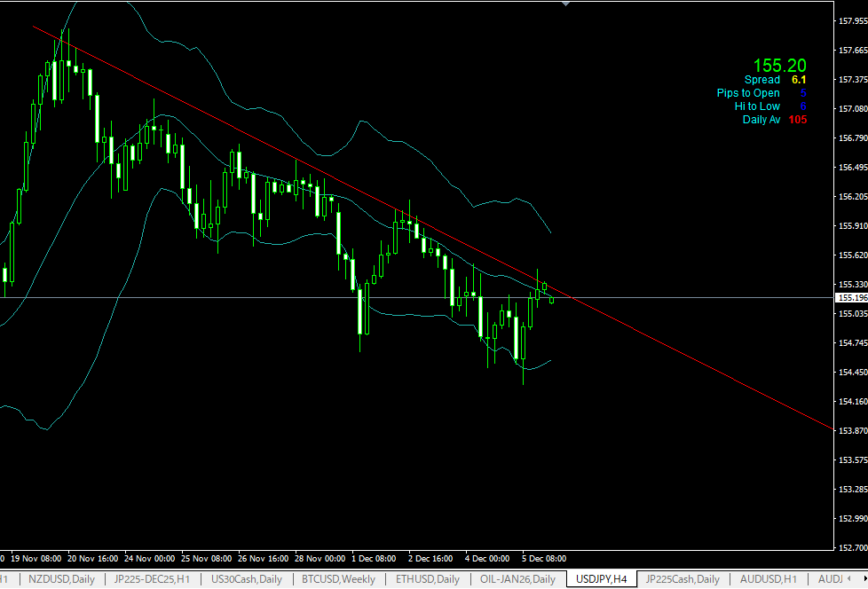Click the active USDJPY,H4 tab
Image resolution: width=868 pixels, height=589 pixels.
[x=601, y=579]
